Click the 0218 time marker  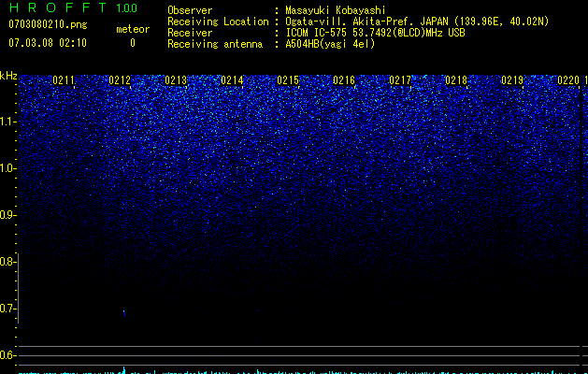[456, 80]
